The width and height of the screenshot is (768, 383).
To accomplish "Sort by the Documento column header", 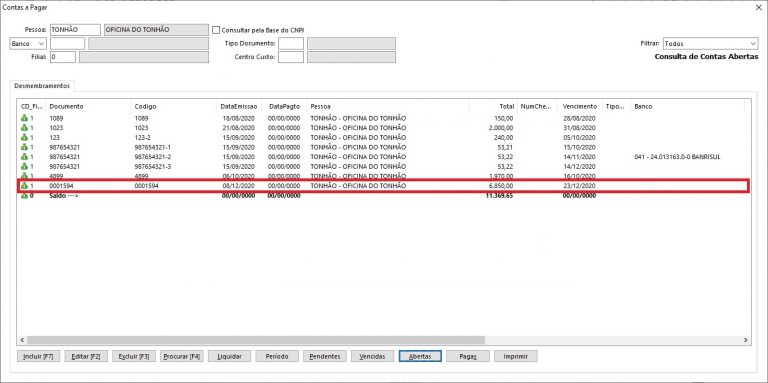I will tap(88, 106).
